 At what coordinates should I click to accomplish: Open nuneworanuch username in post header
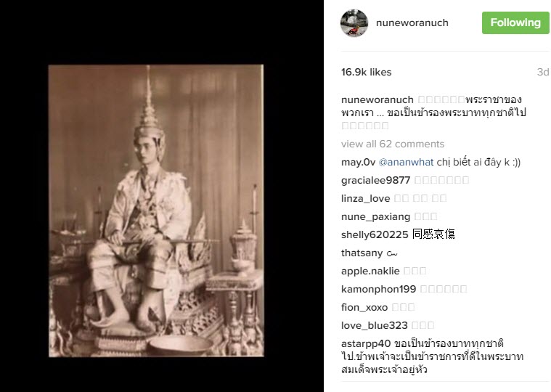(412, 23)
